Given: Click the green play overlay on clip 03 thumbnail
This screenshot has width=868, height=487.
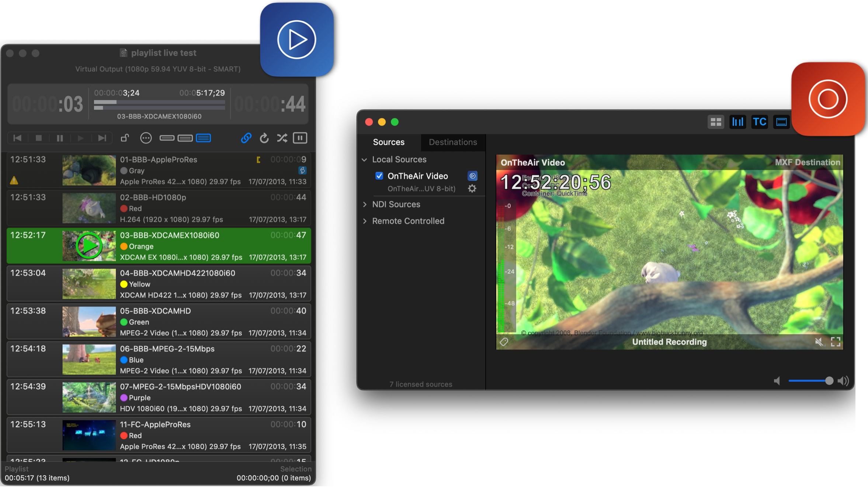Looking at the screenshot, I should point(89,246).
